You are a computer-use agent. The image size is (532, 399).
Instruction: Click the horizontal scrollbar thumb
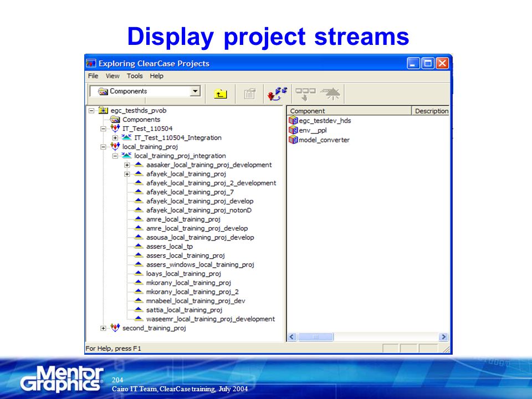click(x=315, y=336)
